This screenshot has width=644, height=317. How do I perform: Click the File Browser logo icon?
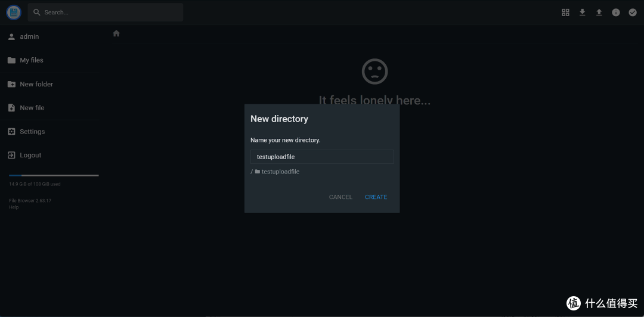tap(14, 13)
